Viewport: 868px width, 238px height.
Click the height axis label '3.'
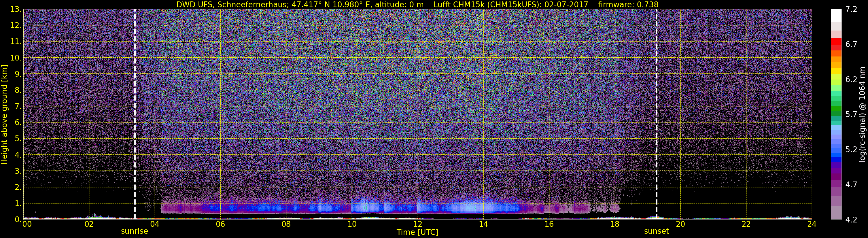(18, 171)
